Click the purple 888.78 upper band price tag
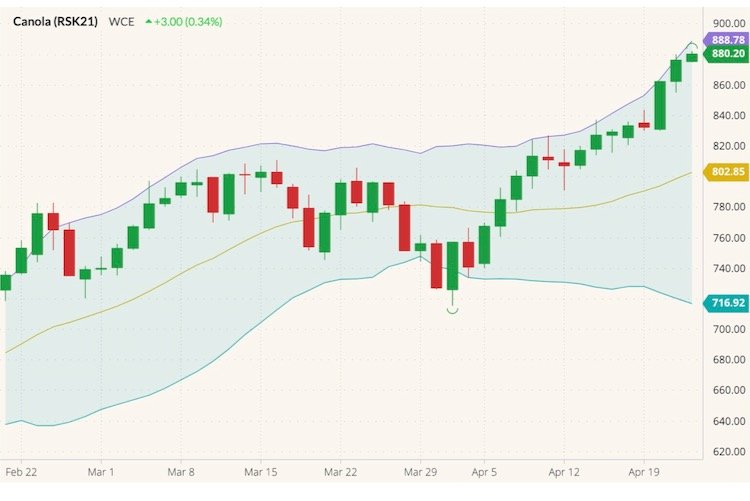 tap(726, 39)
